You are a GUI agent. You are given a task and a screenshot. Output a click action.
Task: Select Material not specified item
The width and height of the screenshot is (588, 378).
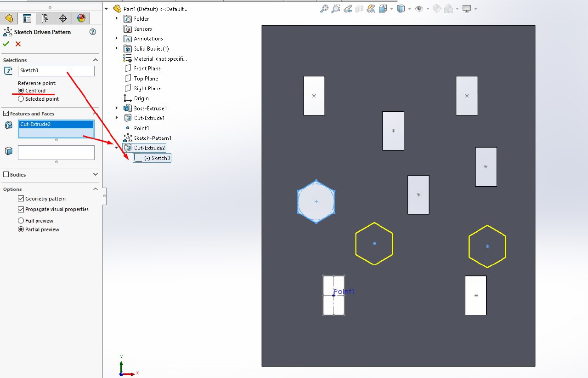click(x=160, y=59)
